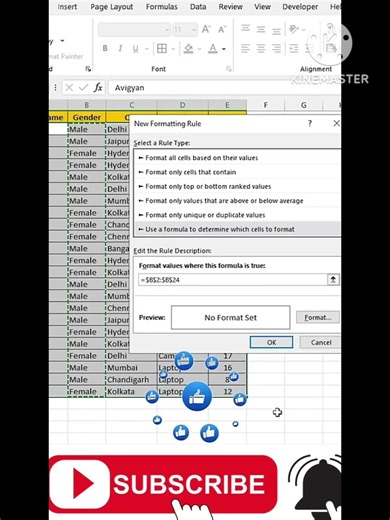The width and height of the screenshot is (390, 520).
Task: Click Insert Function fx icon
Action: point(98,88)
